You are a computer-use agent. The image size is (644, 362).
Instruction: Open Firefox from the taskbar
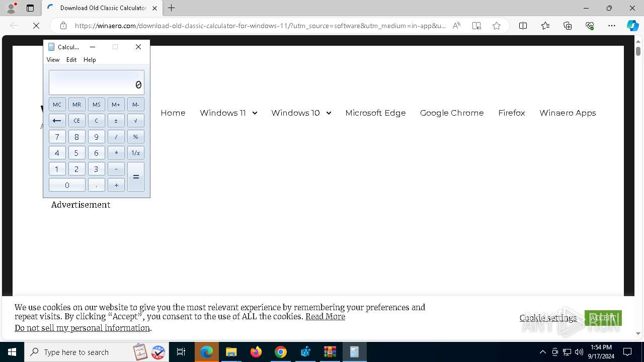pyautogui.click(x=256, y=352)
